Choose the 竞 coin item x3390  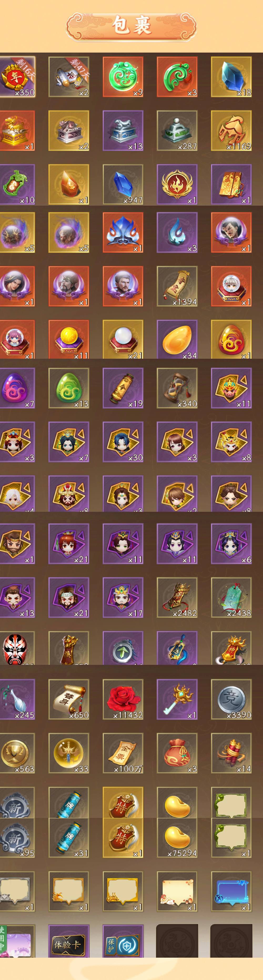[231, 699]
